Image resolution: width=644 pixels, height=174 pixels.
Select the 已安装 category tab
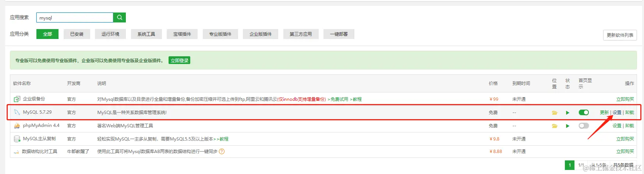77,34
